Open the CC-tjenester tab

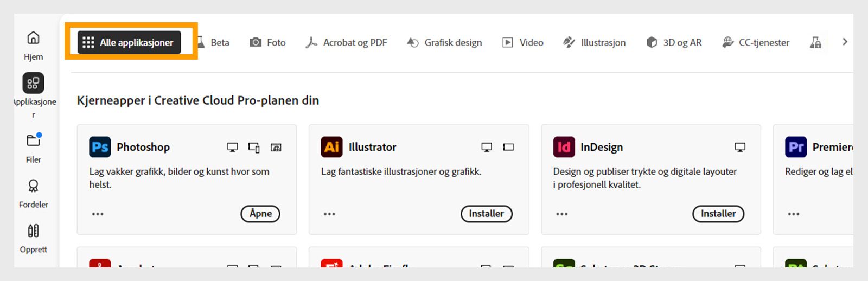point(756,42)
